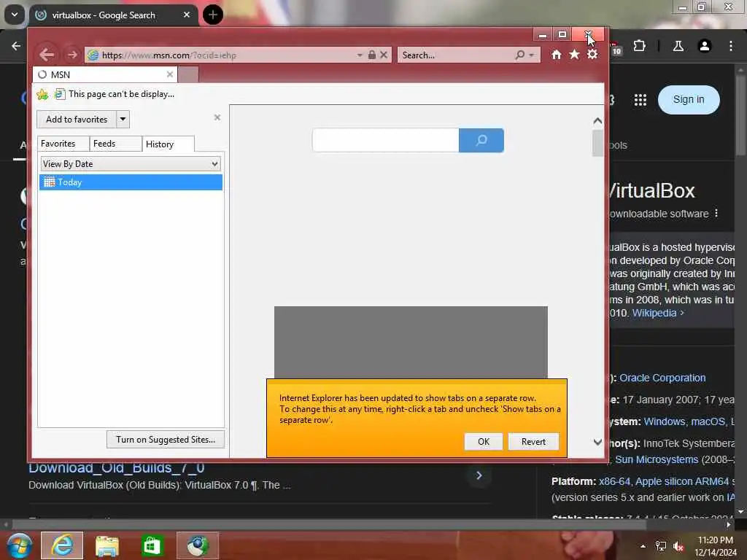Image resolution: width=747 pixels, height=560 pixels.
Task: Open IE Tools gear icon
Action: [592, 55]
